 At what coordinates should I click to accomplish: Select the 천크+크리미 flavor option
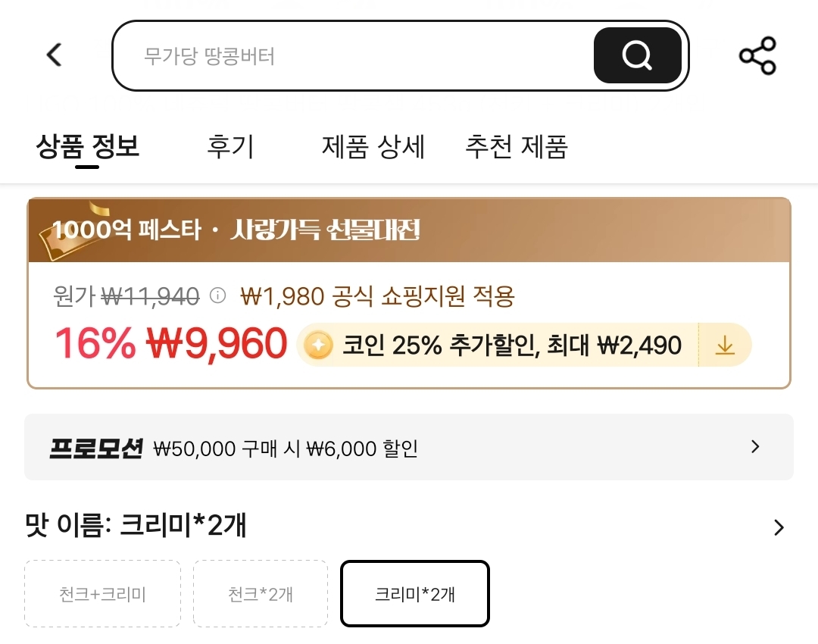102,594
